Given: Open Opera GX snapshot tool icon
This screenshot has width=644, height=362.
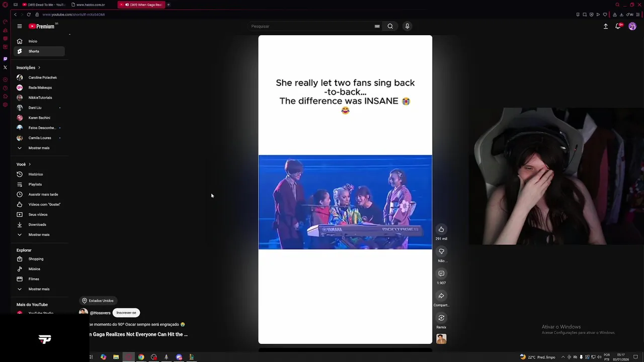Looking at the screenshot, I should [x=585, y=15].
